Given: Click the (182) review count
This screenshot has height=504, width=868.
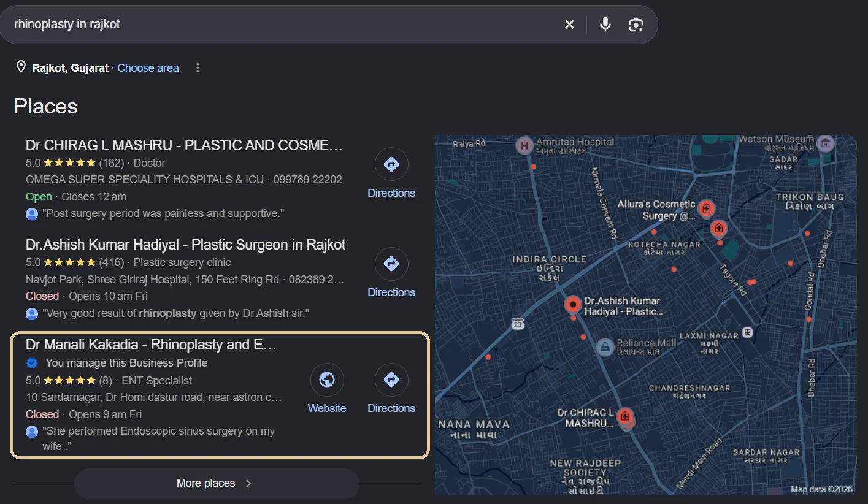Looking at the screenshot, I should pos(112,163).
